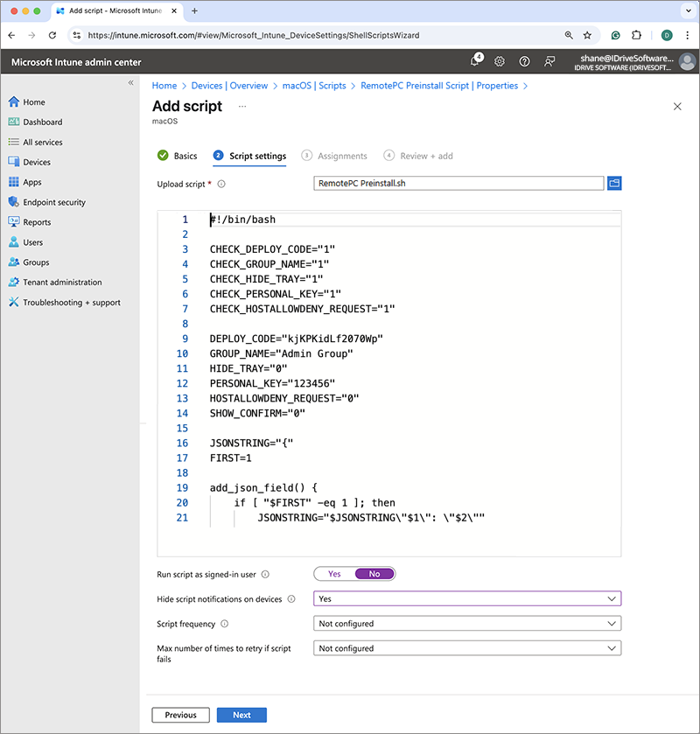Screen dimensions: 700x734
Task: Click the help question mark icon
Action: 524,61
